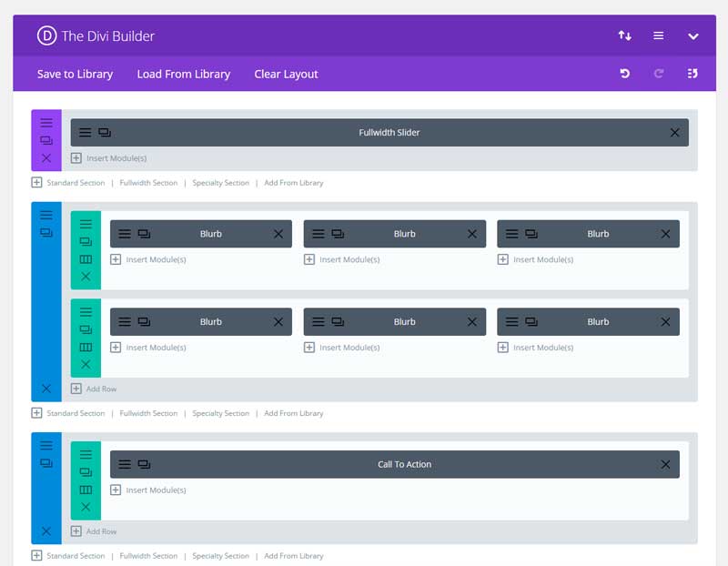This screenshot has height=566, width=728.
Task: Undo the last builder action
Action: (x=624, y=74)
